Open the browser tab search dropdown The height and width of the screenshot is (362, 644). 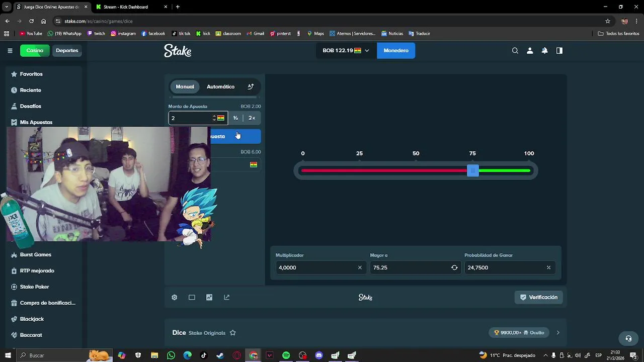[x=7, y=7]
